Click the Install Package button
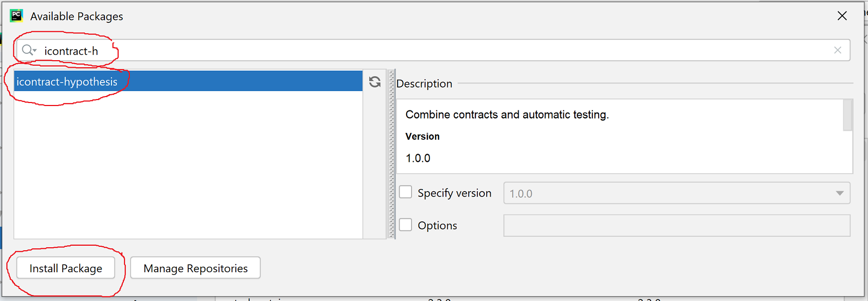 click(66, 268)
